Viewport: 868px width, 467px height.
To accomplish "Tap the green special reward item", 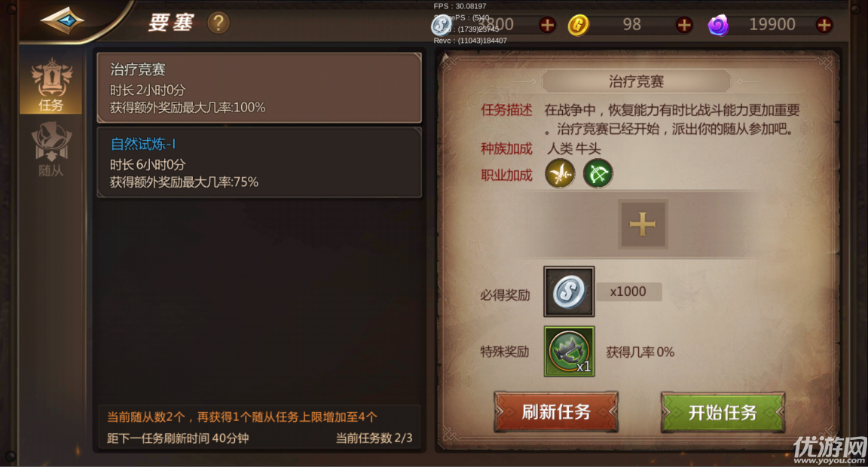I will 569,351.
